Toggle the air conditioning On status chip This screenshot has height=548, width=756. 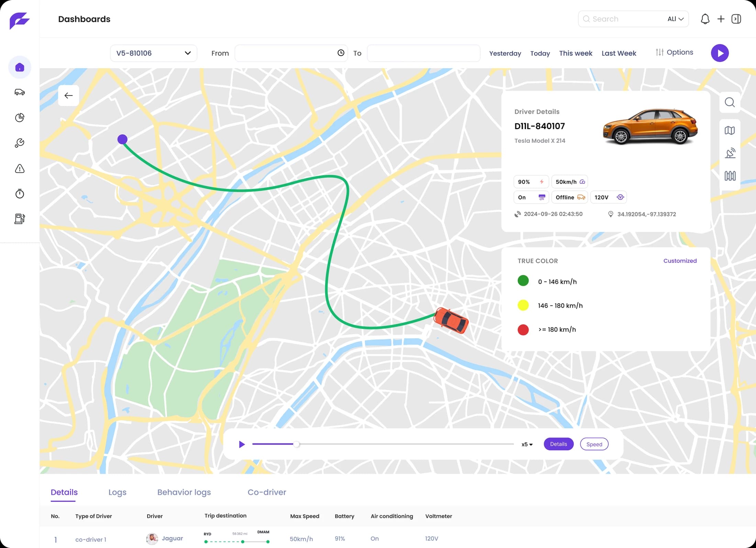(531, 197)
